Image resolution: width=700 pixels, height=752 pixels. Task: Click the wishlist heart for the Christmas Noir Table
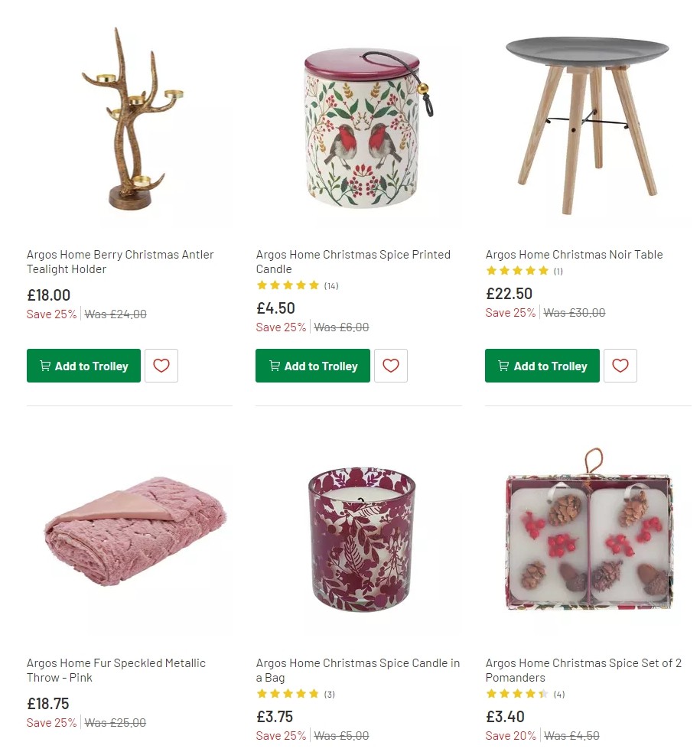[620, 366]
